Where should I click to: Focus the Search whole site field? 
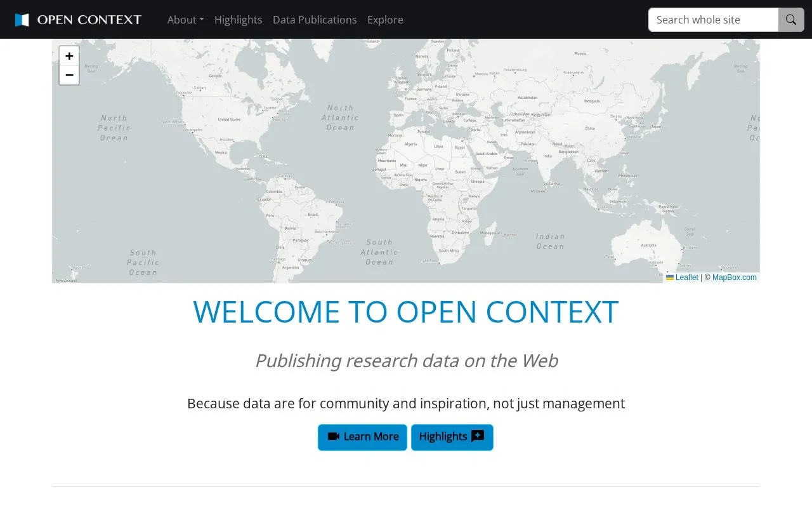click(713, 20)
